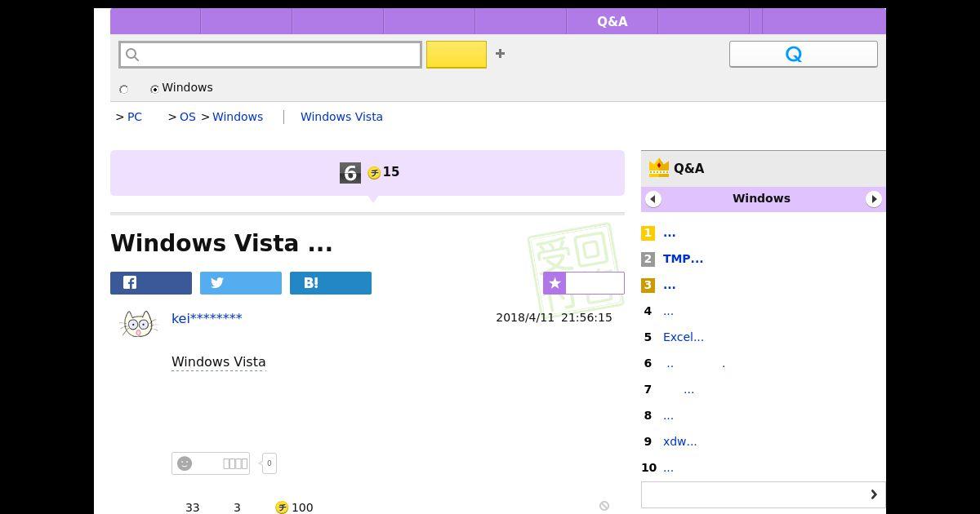Open ranking item 2 TMP...
This screenshot has width=980, height=514.
(x=683, y=259)
